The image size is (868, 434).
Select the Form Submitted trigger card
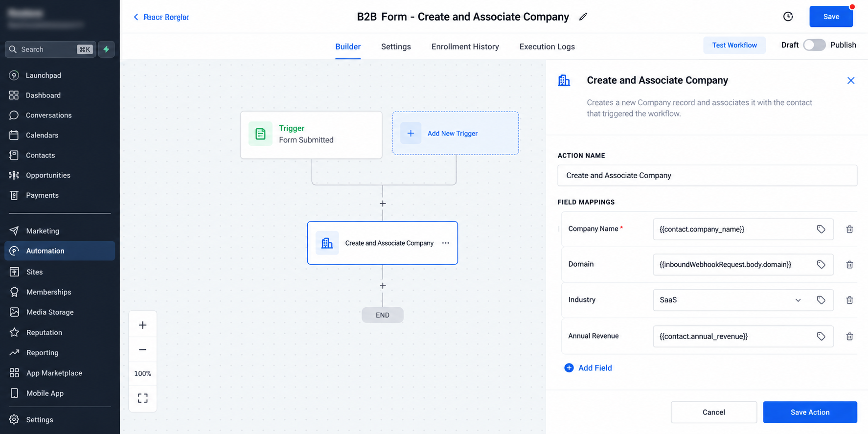(311, 135)
